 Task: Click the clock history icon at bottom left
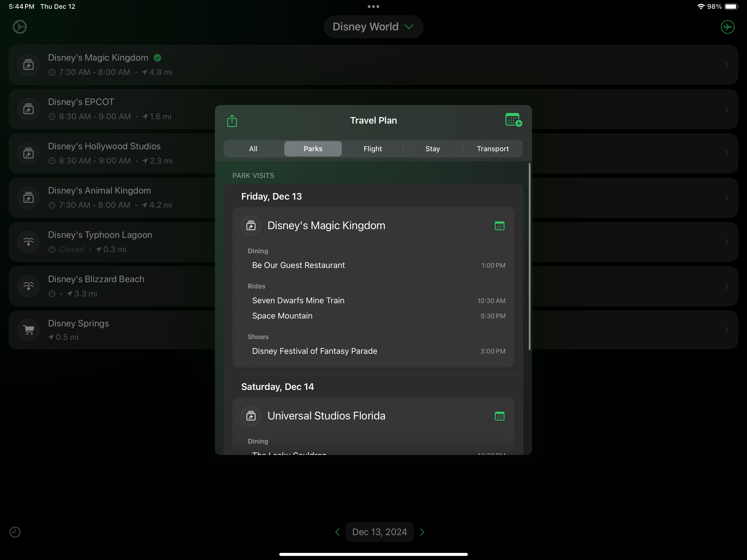[x=15, y=532]
